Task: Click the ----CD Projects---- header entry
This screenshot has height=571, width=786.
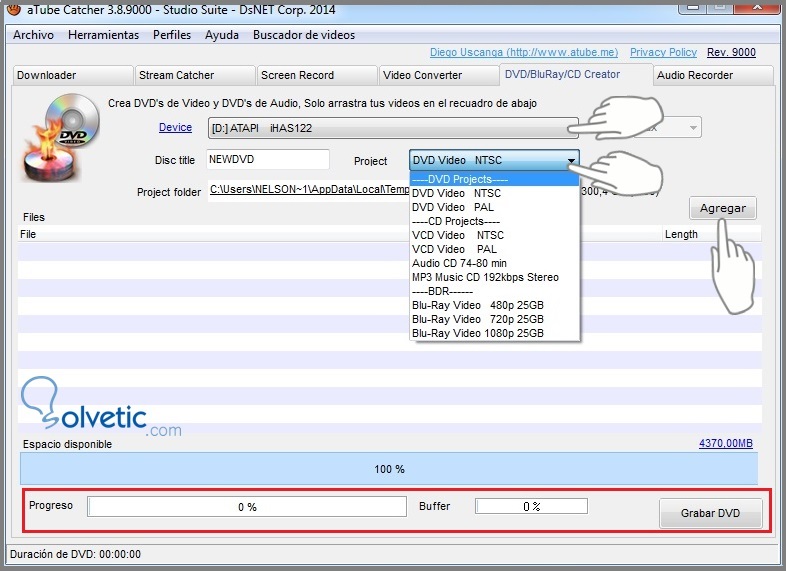Action: pos(494,221)
